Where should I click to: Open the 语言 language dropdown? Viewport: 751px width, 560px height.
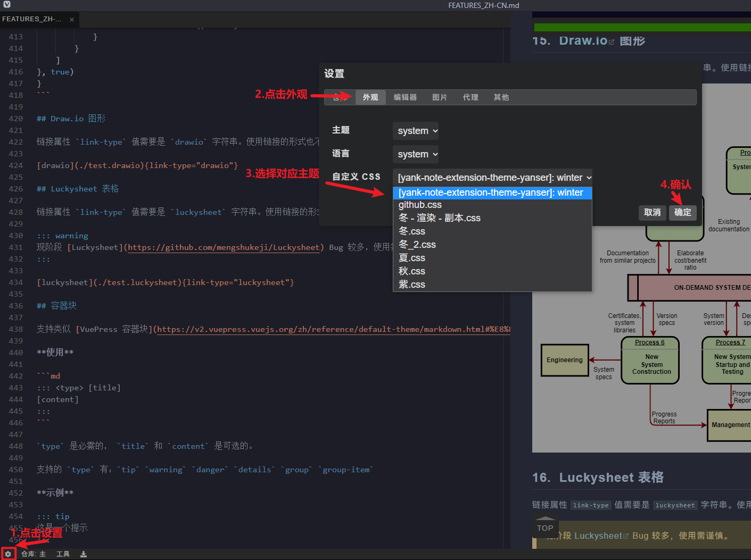[x=416, y=154]
